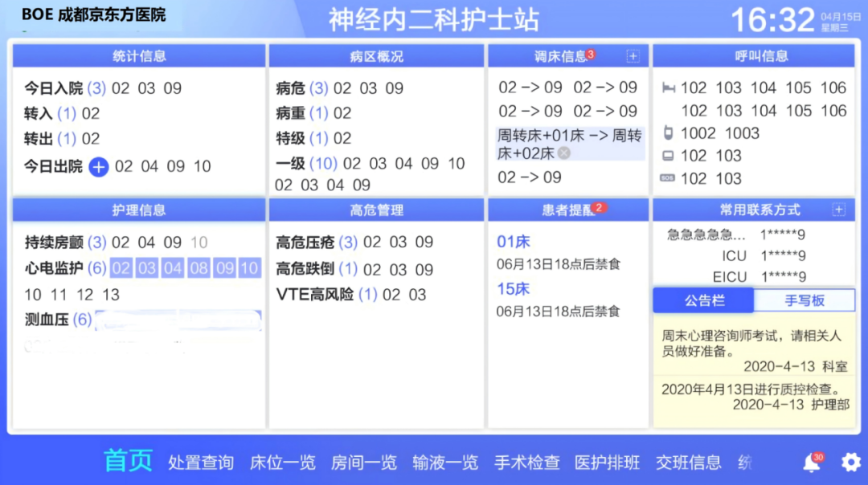
Task: Open 床位一览 in bottom navigation
Action: coord(282,463)
